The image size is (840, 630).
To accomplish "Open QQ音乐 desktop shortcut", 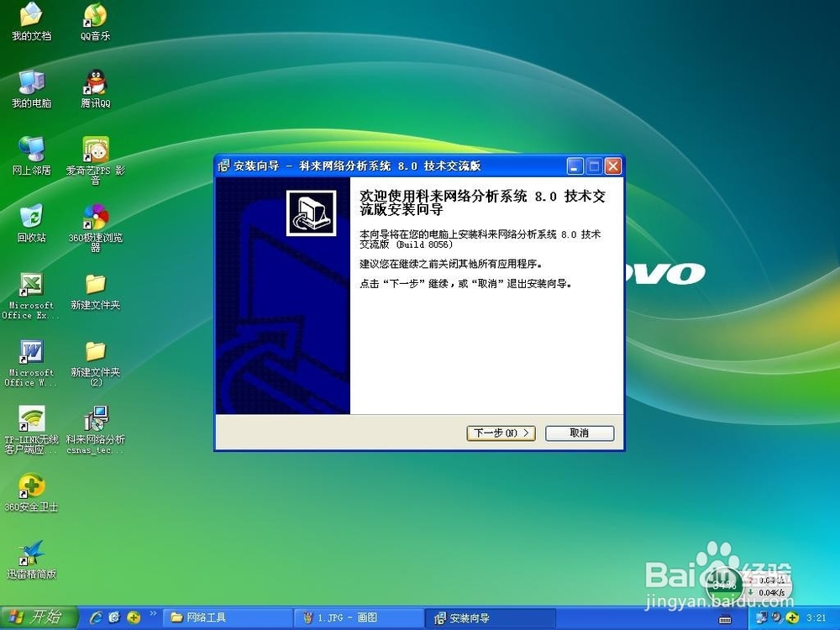I will [x=95, y=22].
